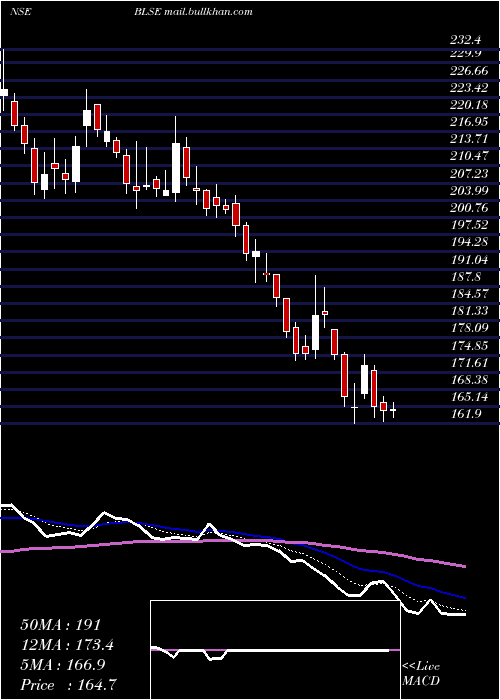Image resolution: width=500 pixels, height=700 pixels.
Task: Click the 50MA : 191 readout
Action: pos(61,625)
